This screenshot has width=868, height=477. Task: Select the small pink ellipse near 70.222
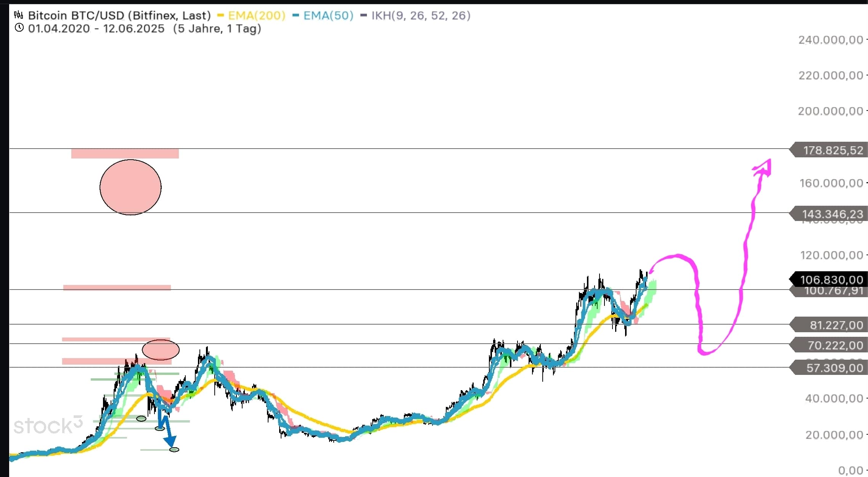tap(161, 349)
